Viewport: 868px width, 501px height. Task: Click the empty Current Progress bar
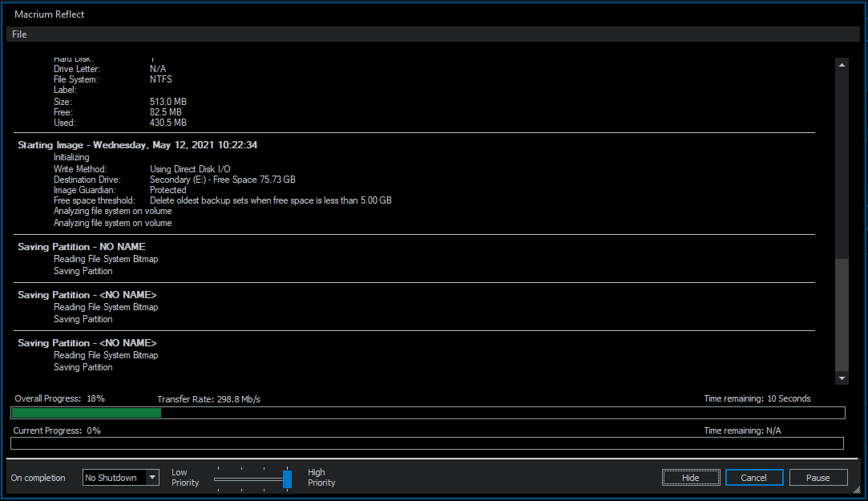click(x=427, y=443)
